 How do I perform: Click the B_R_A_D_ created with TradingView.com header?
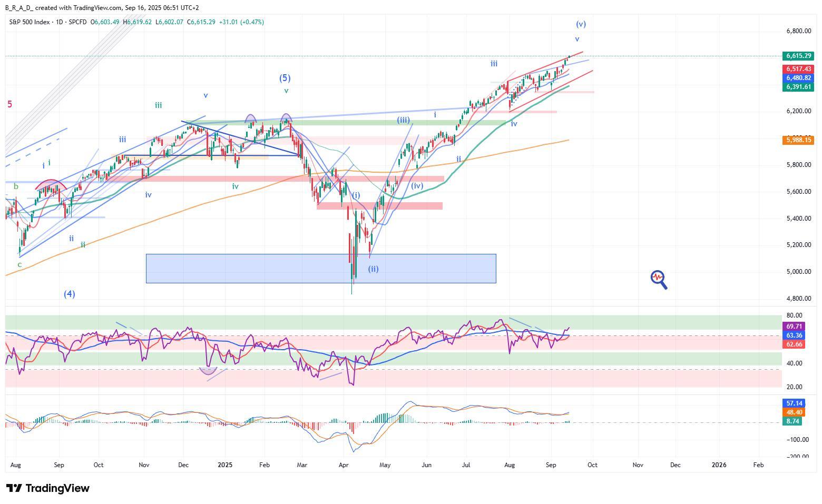click(102, 8)
